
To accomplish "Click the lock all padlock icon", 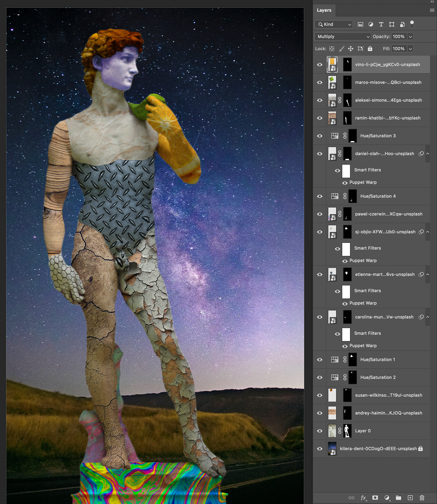I will 370,49.
